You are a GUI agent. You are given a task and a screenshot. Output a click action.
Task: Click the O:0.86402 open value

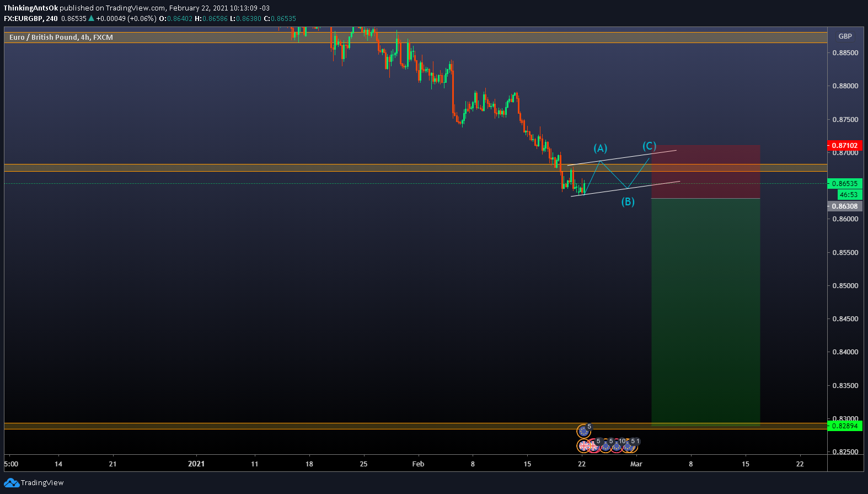click(176, 19)
